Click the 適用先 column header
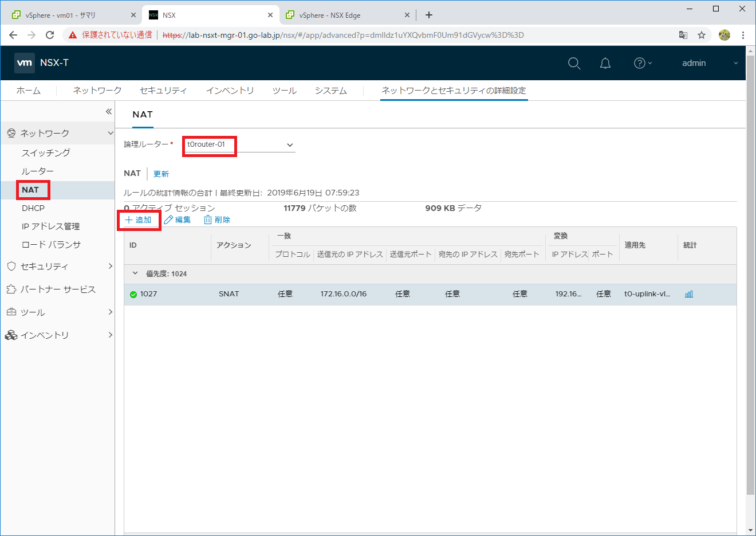Screen dimensions: 756x536 pyautogui.click(x=635, y=245)
